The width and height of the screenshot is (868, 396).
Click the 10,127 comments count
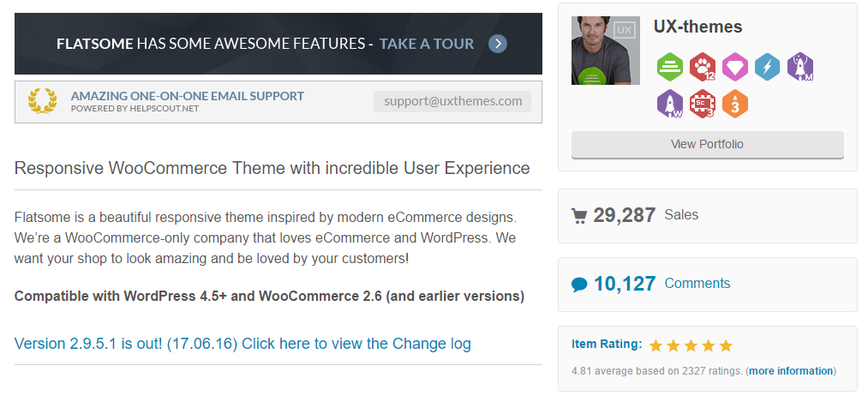[x=625, y=284]
